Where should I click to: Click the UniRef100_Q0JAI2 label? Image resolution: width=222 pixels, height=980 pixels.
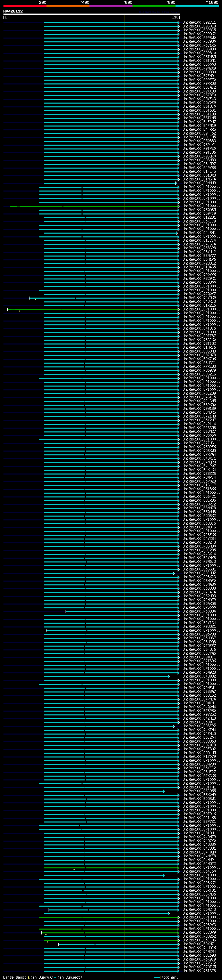click(199, 87)
